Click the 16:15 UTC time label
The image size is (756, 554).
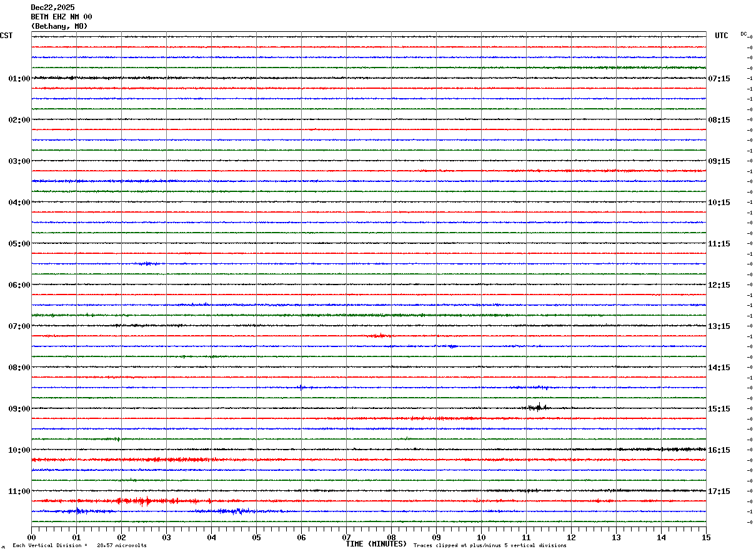point(719,450)
